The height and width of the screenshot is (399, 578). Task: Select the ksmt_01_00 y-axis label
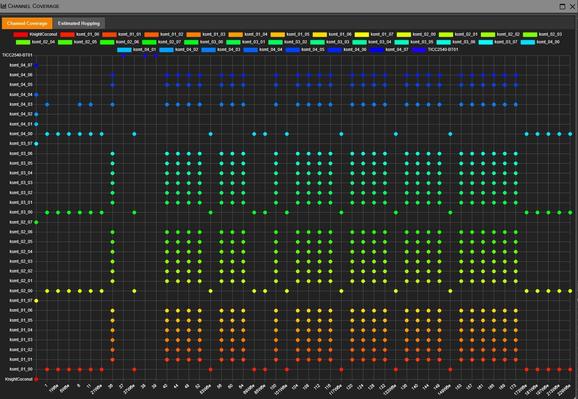point(21,369)
